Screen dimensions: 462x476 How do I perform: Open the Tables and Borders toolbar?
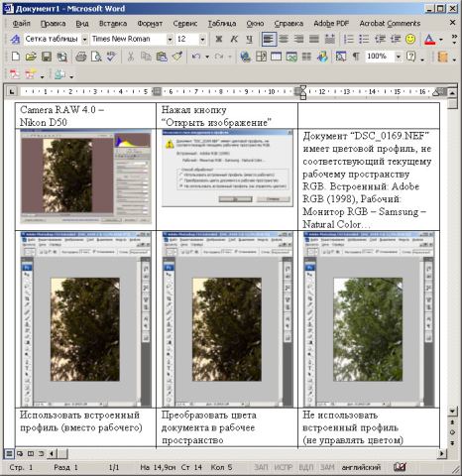[x=261, y=57]
